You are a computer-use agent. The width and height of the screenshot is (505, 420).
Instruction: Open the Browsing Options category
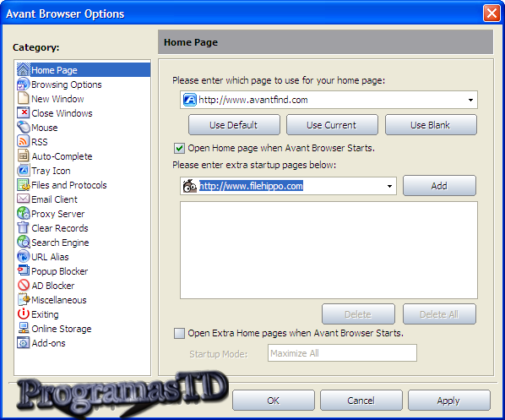(67, 85)
